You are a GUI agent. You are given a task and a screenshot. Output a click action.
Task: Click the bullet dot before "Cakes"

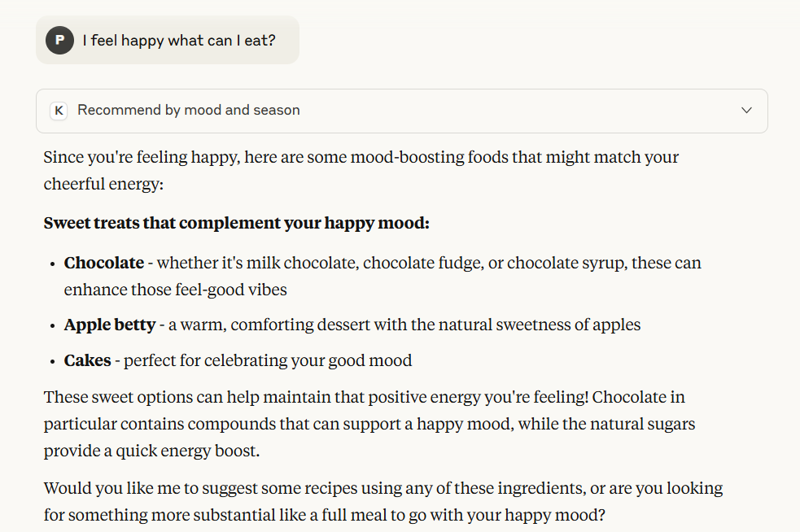pos(52,360)
